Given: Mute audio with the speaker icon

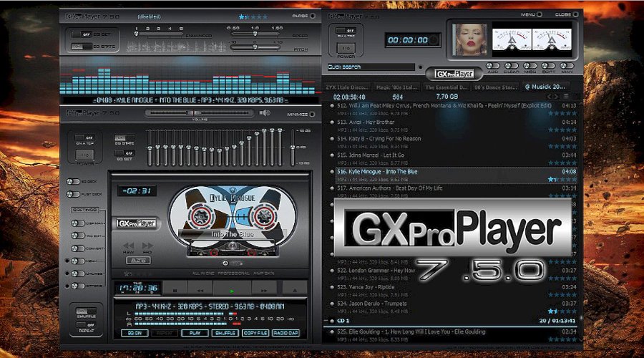Looking at the screenshot, I should point(265,112).
